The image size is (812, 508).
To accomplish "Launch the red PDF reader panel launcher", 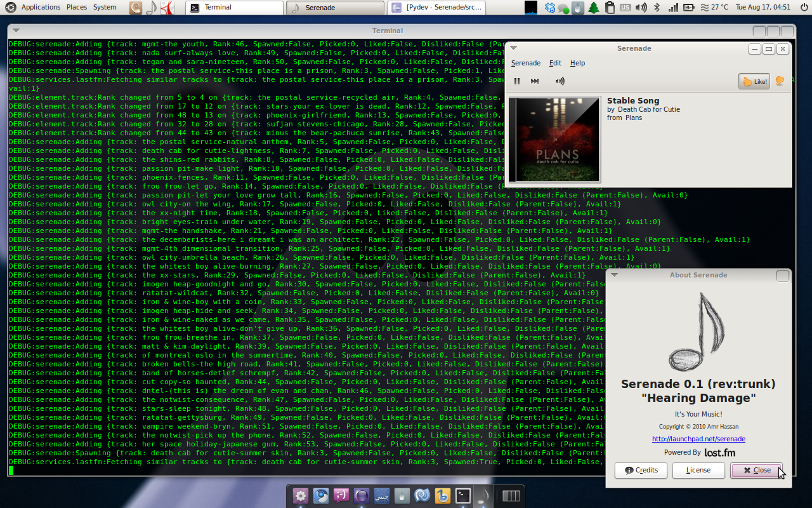I will (166, 8).
